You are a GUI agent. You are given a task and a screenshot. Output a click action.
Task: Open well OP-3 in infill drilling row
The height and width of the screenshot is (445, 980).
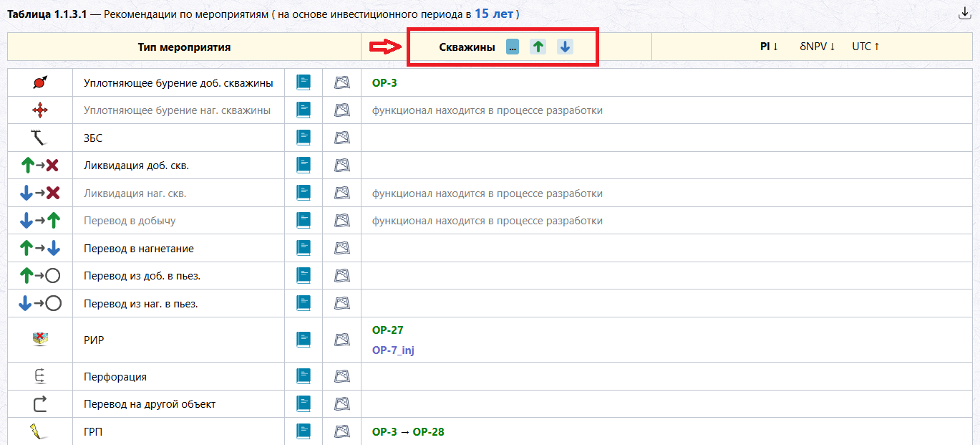click(384, 82)
